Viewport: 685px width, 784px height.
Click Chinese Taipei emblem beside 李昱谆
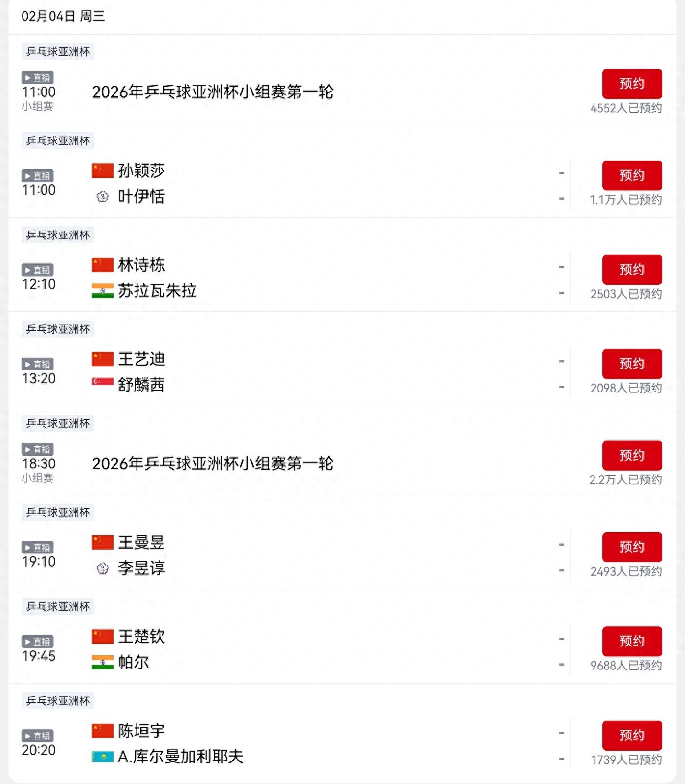pos(103,568)
